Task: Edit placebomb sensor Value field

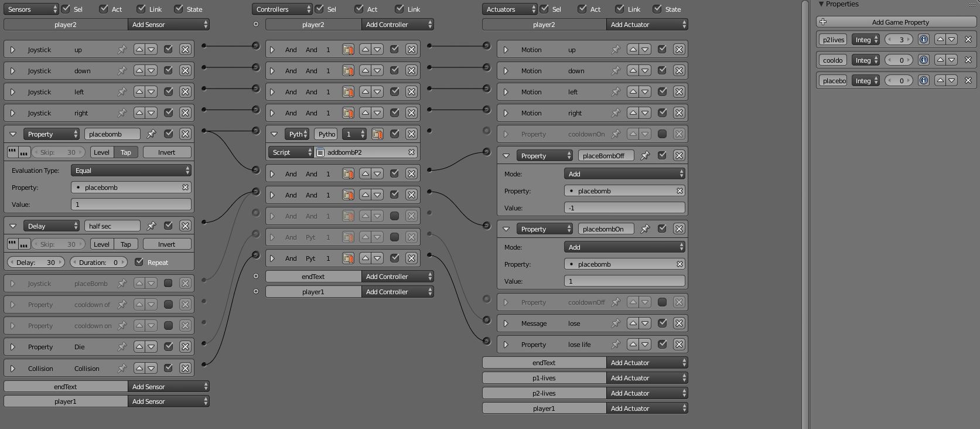Action: pyautogui.click(x=131, y=205)
